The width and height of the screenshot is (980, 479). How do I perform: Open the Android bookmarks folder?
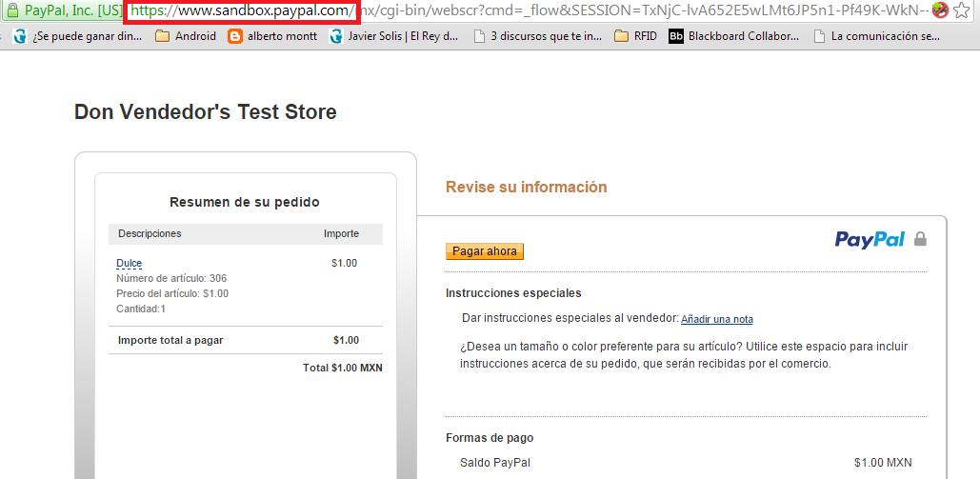click(186, 36)
